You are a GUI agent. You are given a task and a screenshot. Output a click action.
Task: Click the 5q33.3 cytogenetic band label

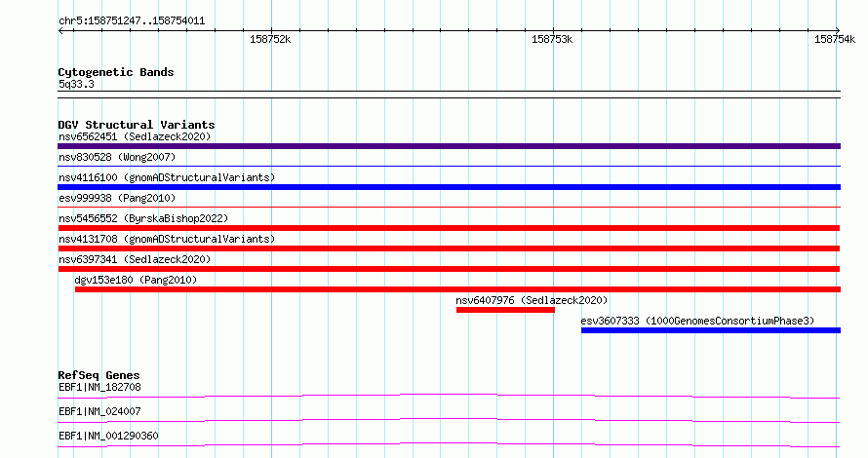tap(76, 84)
